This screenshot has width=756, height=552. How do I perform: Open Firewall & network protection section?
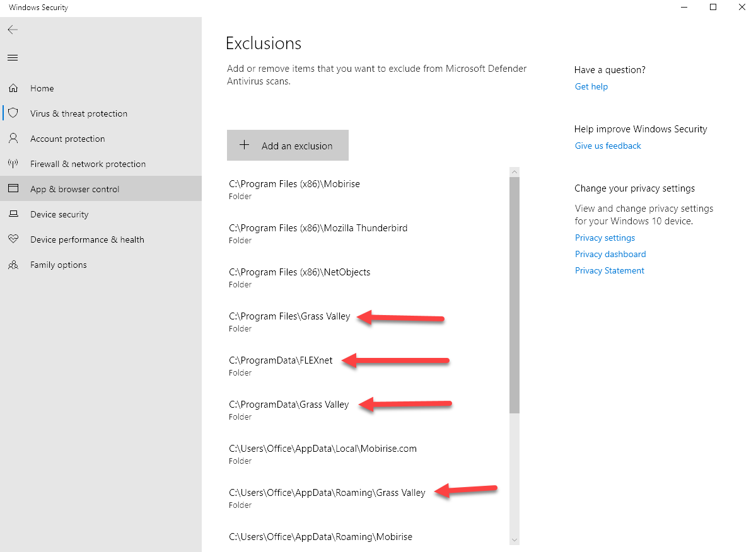(x=101, y=164)
